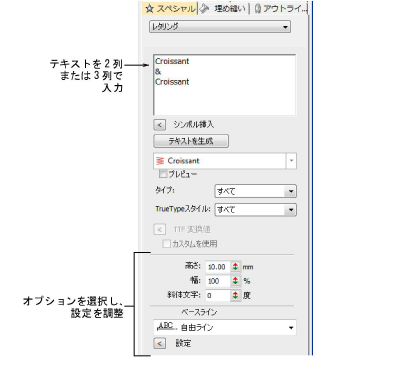
Task: Click the 埋め縫い tab fill icon
Action: pos(204,9)
